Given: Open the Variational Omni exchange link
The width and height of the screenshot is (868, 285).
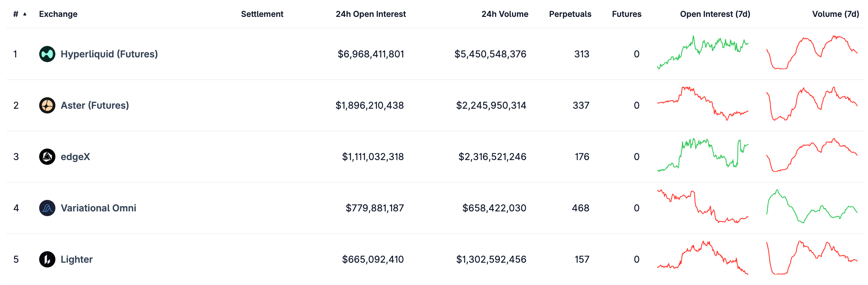Looking at the screenshot, I should pyautogui.click(x=98, y=208).
